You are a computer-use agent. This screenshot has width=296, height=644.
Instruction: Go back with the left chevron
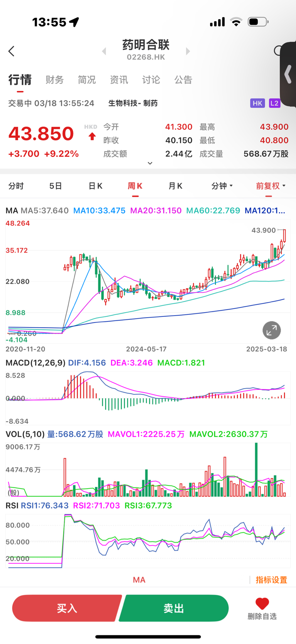[12, 51]
